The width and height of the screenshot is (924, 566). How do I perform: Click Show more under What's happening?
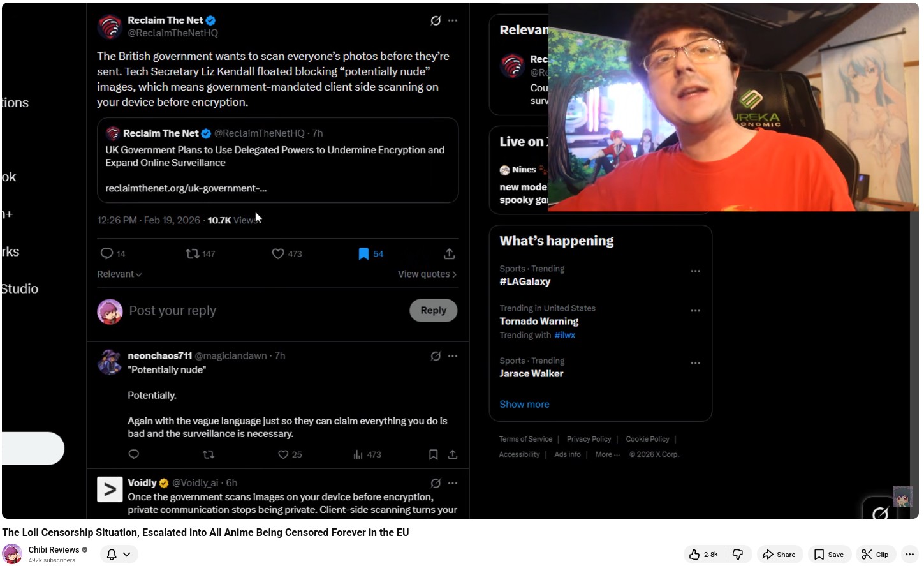pyautogui.click(x=524, y=405)
